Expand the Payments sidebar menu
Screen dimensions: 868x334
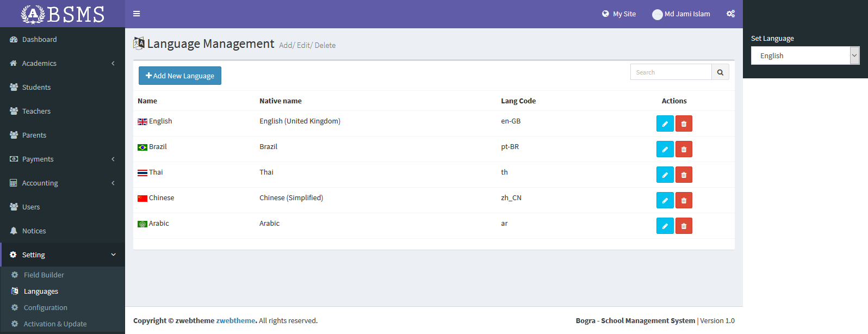click(x=63, y=159)
